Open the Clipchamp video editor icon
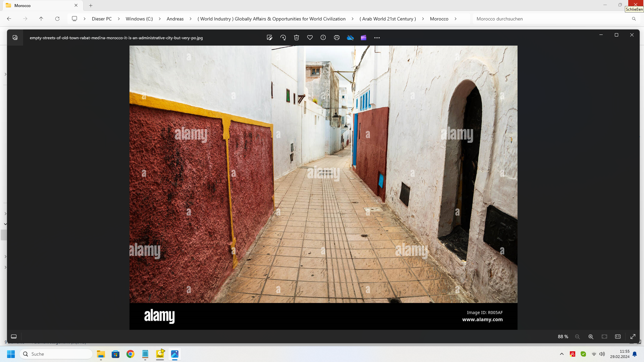This screenshot has height=362, width=644. [x=364, y=38]
